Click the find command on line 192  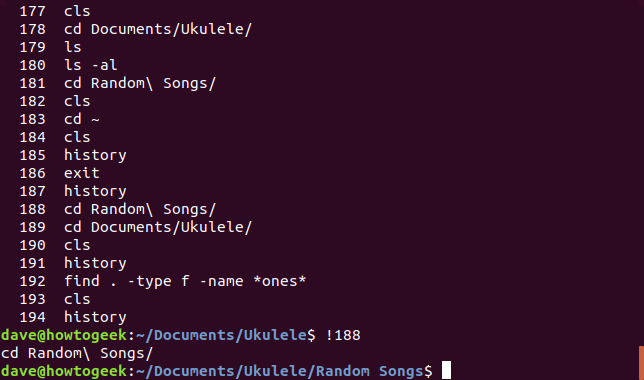[185, 281]
